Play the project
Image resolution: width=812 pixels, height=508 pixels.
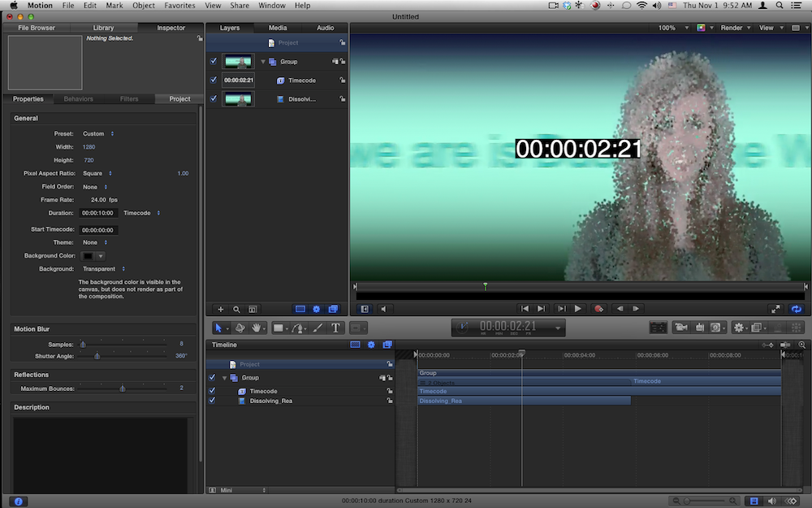pos(577,309)
